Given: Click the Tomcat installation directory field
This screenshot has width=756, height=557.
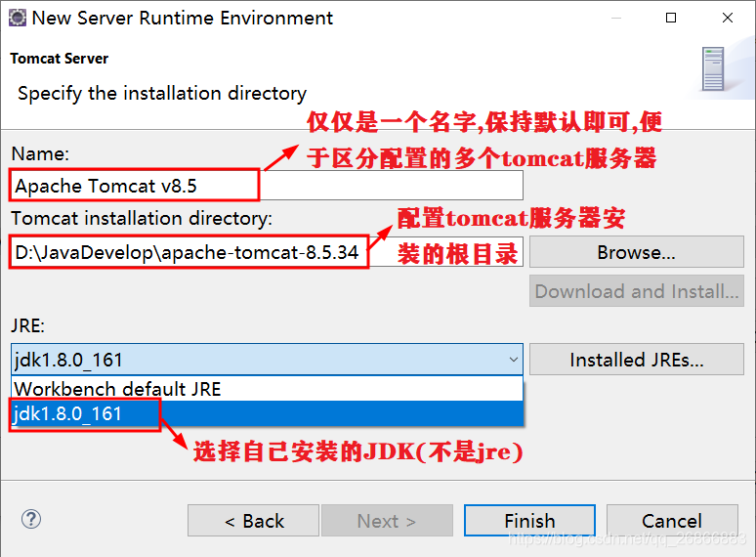Looking at the screenshot, I should pos(267,252).
